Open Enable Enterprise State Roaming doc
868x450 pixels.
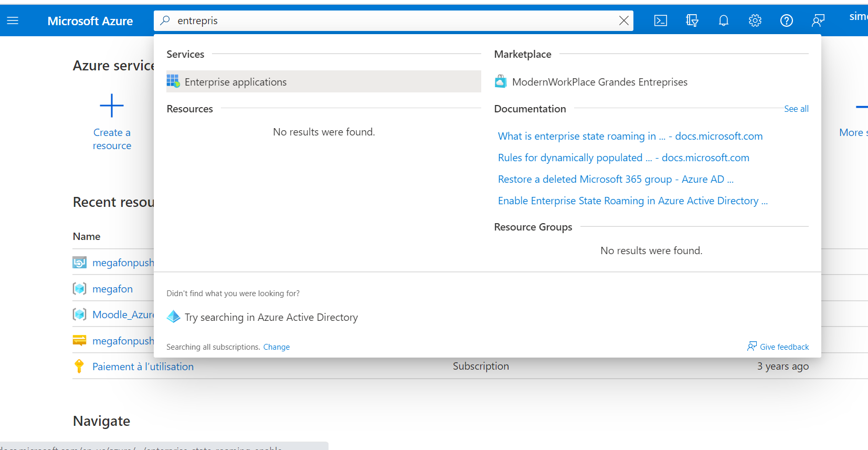pos(633,201)
